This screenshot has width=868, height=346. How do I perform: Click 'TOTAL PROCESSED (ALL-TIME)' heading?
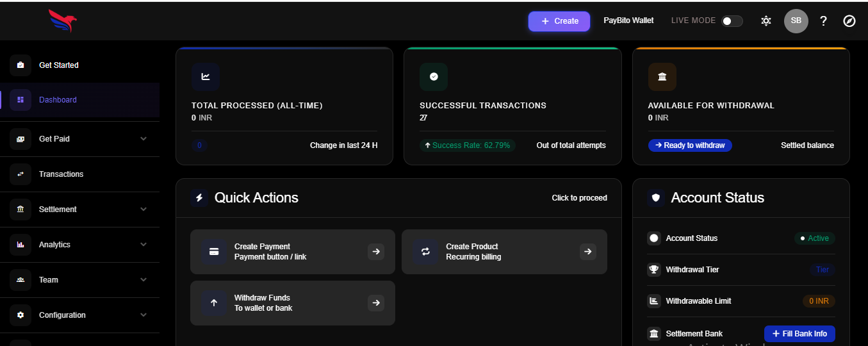(x=257, y=106)
